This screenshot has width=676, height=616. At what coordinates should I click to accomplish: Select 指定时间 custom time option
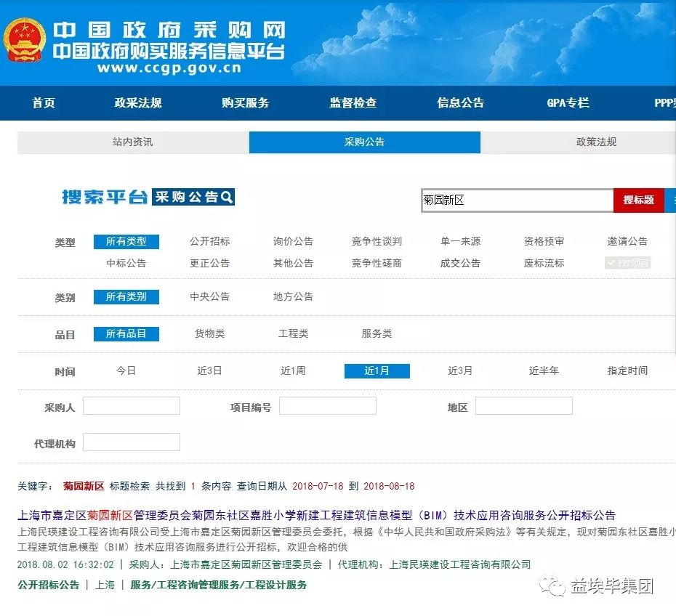[627, 371]
